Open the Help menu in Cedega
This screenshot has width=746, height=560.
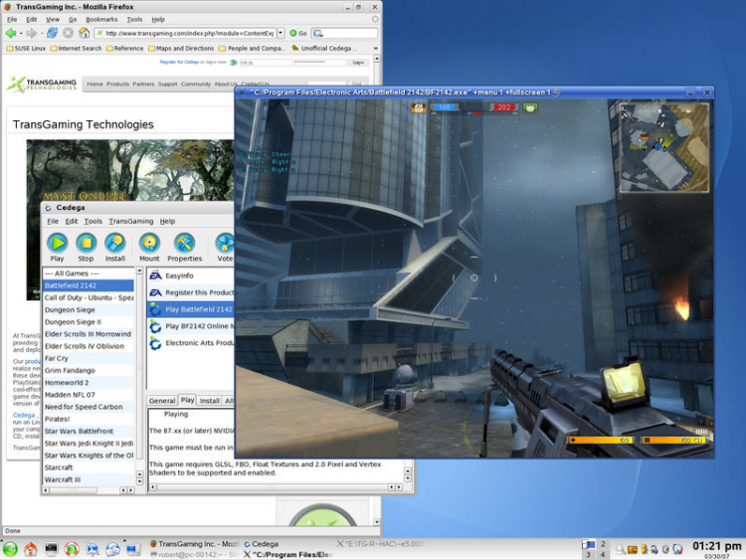point(167,221)
